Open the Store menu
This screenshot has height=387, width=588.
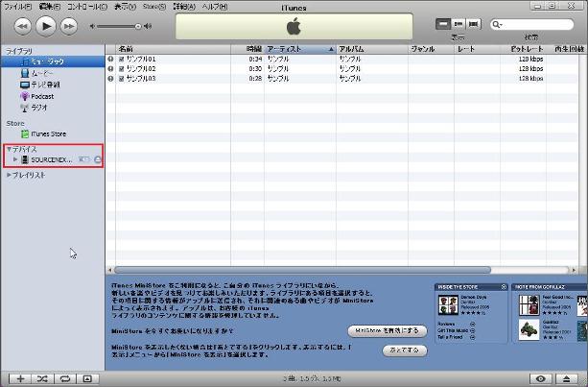(154, 7)
